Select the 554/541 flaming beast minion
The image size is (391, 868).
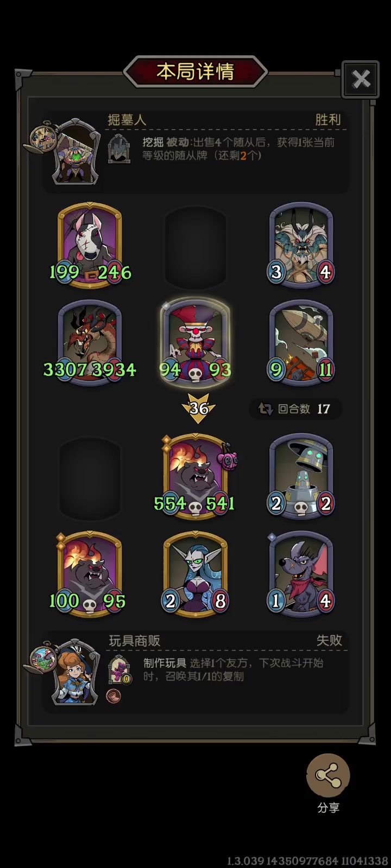click(195, 476)
